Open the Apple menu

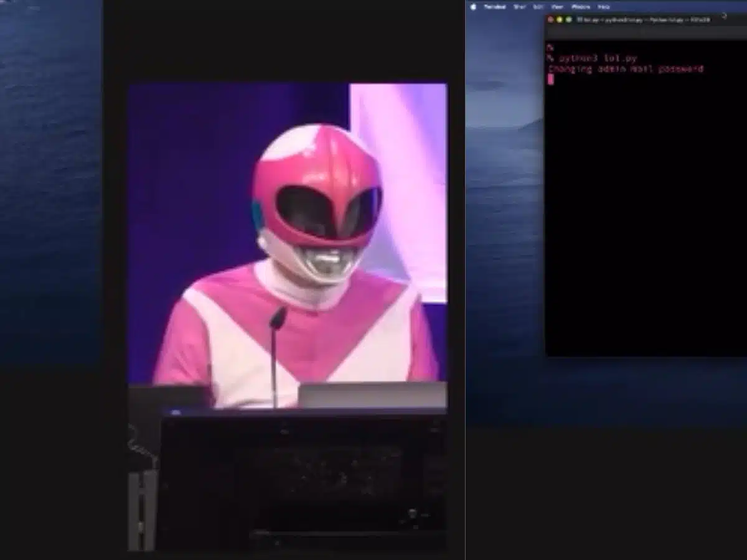pos(473,7)
